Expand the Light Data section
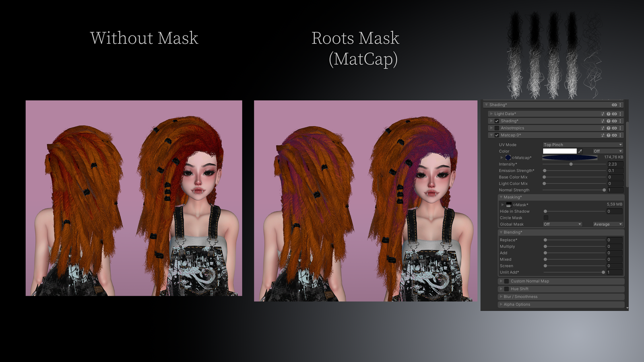The width and height of the screenshot is (644, 362). pyautogui.click(x=491, y=114)
